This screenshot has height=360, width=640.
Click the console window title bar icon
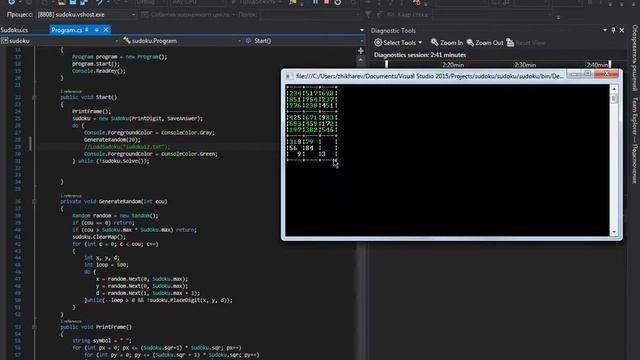(289, 76)
